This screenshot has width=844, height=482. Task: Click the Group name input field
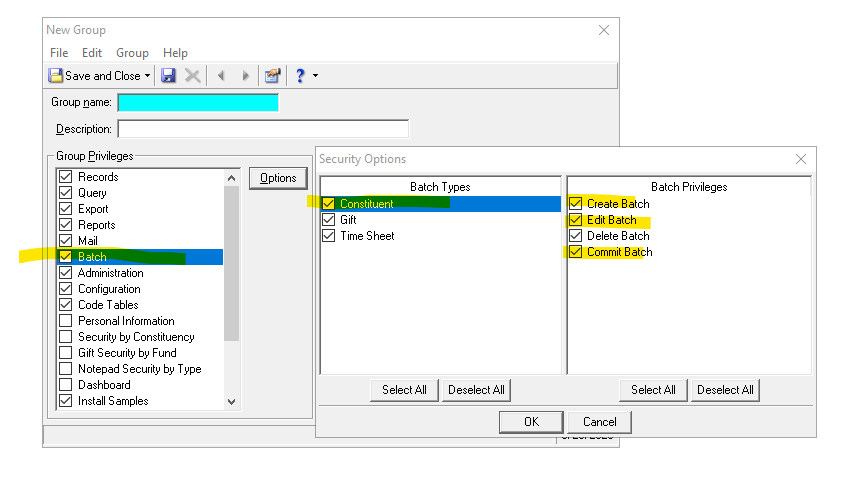pyautogui.click(x=198, y=102)
